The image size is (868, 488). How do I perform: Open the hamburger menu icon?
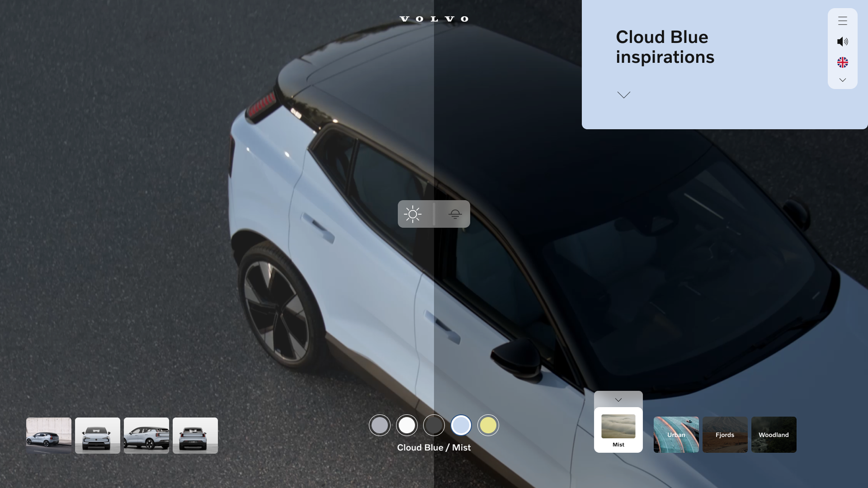(842, 21)
